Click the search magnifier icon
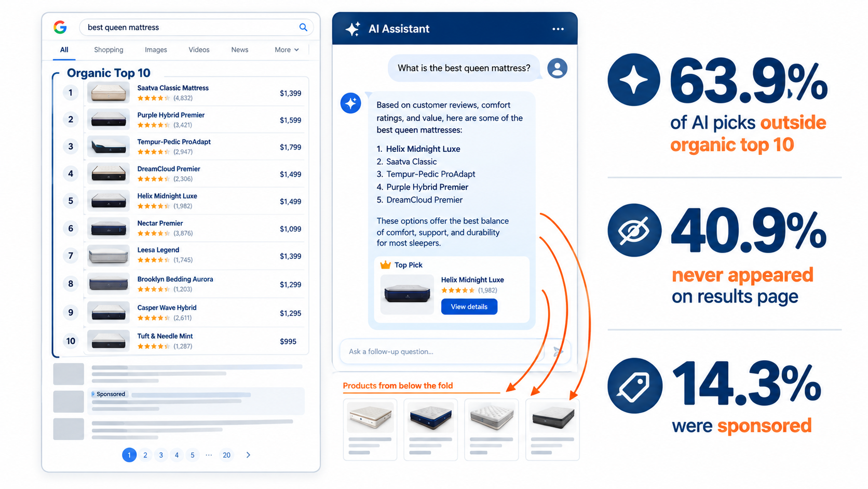 tap(303, 27)
